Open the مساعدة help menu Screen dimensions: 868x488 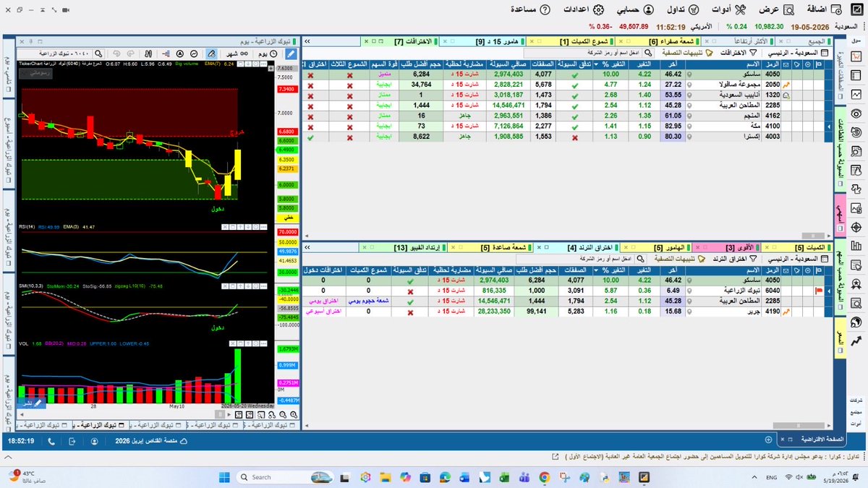pos(530,9)
